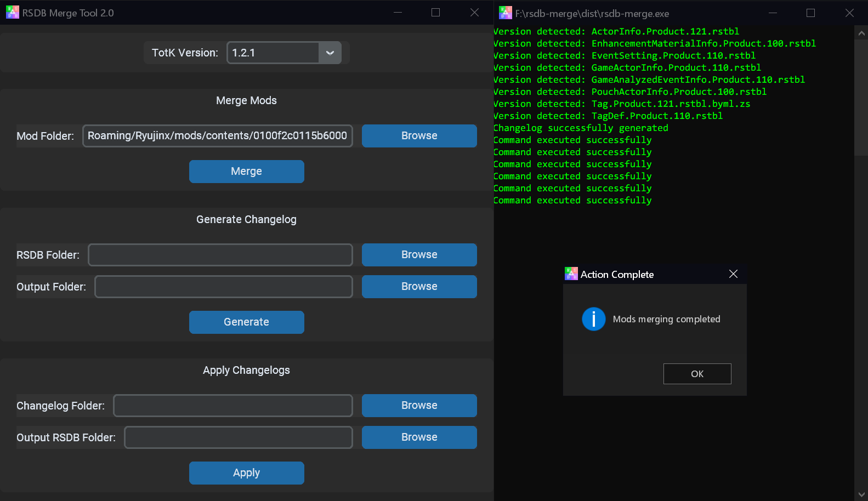Click the "Mods merging completed" message text
This screenshot has width=868, height=501.
pos(667,319)
